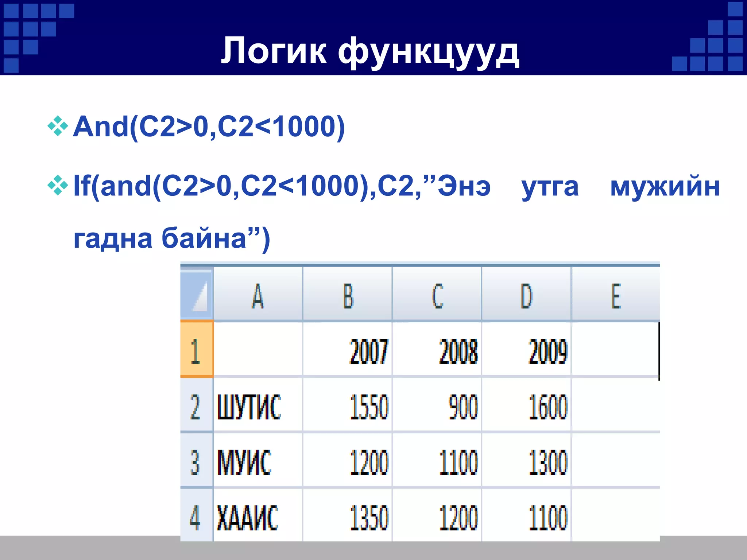Click ХААИС row 2008 value 1200

pyautogui.click(x=437, y=515)
